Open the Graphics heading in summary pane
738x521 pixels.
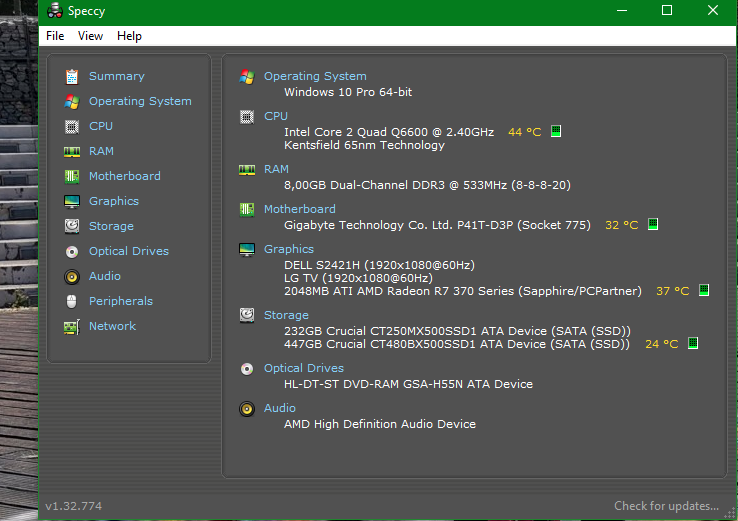point(289,249)
